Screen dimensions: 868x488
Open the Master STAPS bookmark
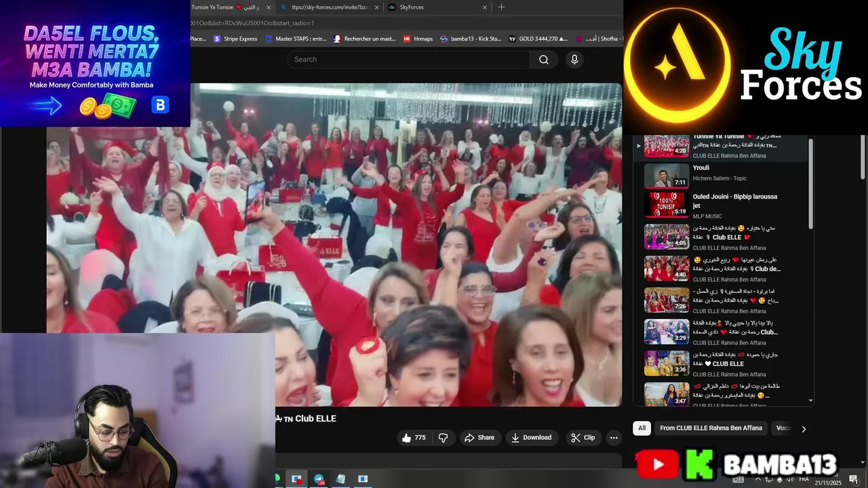point(296,39)
